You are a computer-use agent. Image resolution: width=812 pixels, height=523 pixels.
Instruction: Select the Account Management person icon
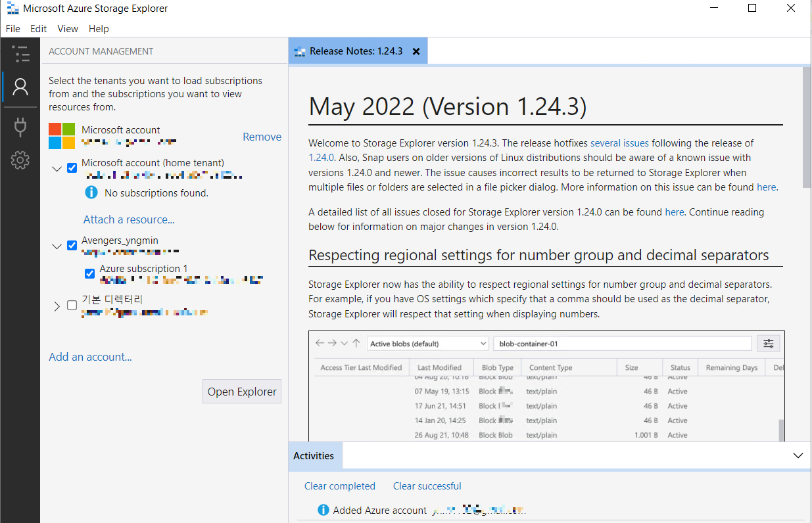(20, 87)
